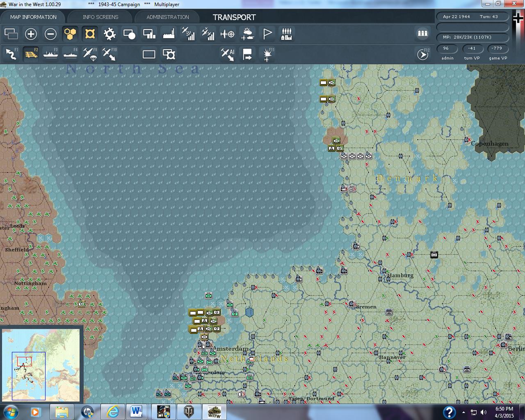
Task: Click the Copenhagen city label
Action: [490, 144]
